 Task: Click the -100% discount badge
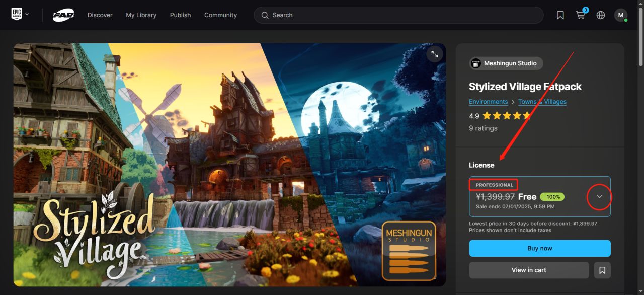(552, 197)
